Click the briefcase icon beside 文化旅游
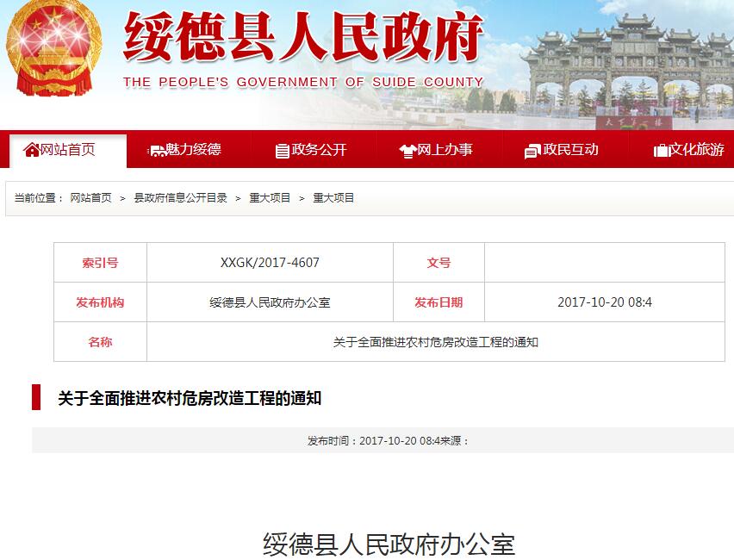Image resolution: width=734 pixels, height=560 pixels. tap(661, 150)
